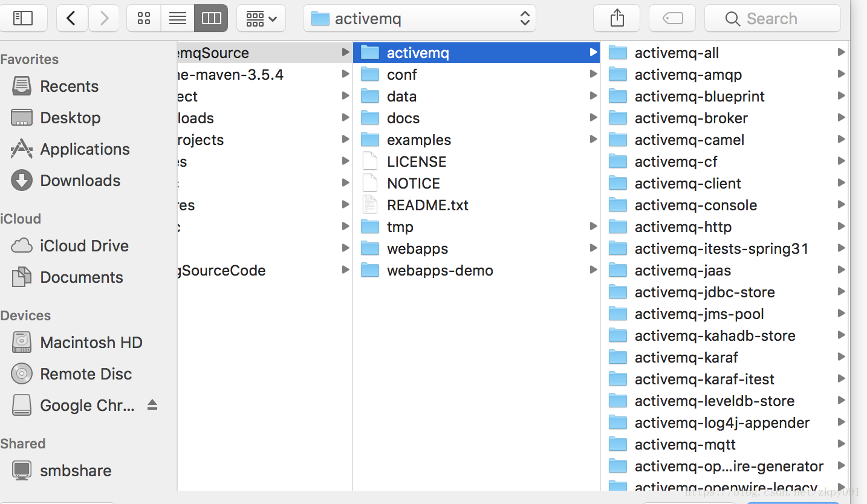Screen dimensions: 867x504
Task: Select the activemq-karaf-itest folder
Action: click(725, 379)
